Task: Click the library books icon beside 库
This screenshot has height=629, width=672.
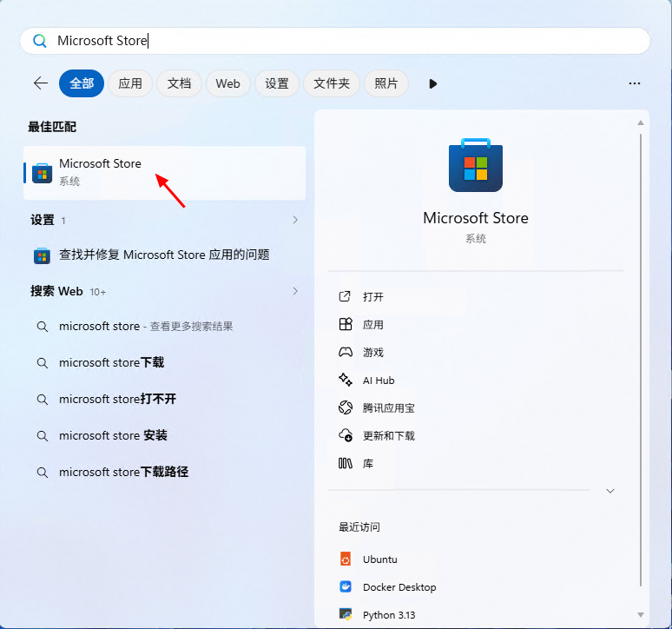Action: [x=346, y=463]
